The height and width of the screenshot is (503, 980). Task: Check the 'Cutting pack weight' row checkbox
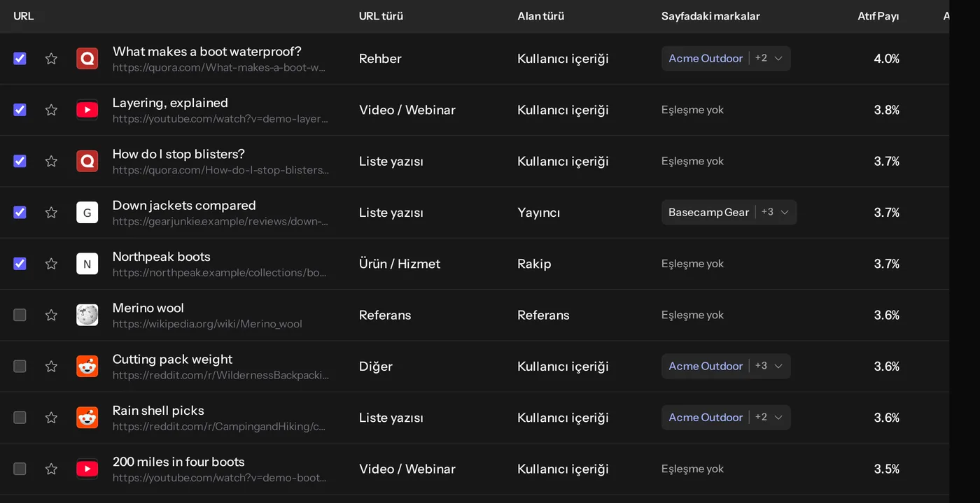20,367
